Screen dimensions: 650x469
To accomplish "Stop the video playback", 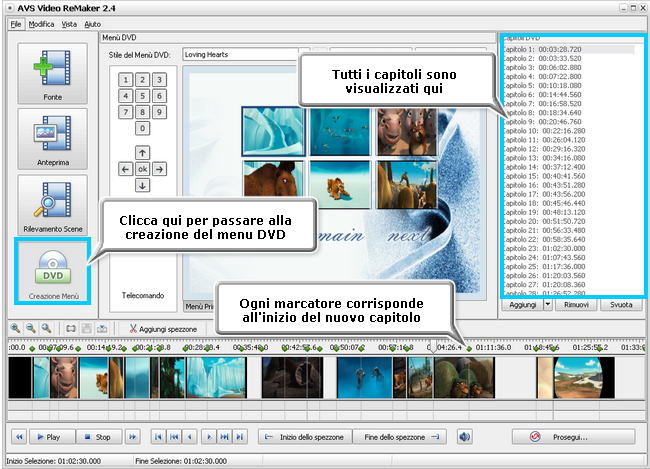I will tap(99, 437).
